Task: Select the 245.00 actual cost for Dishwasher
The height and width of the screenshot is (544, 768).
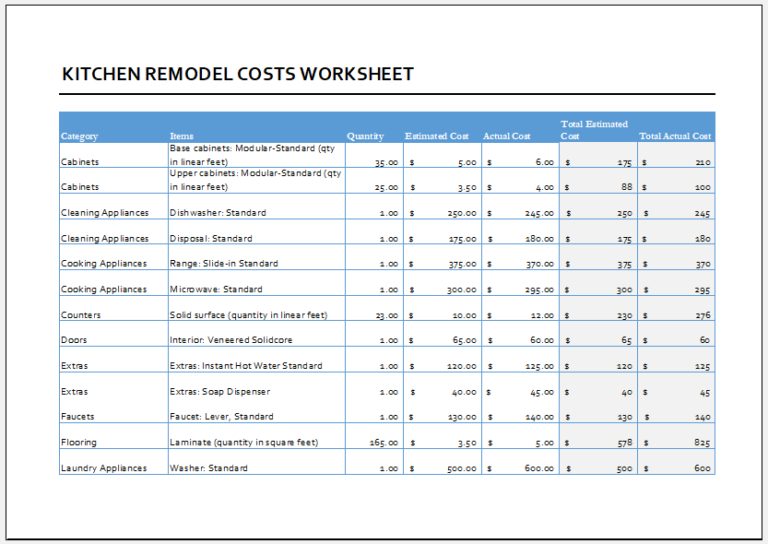Action: (x=521, y=206)
